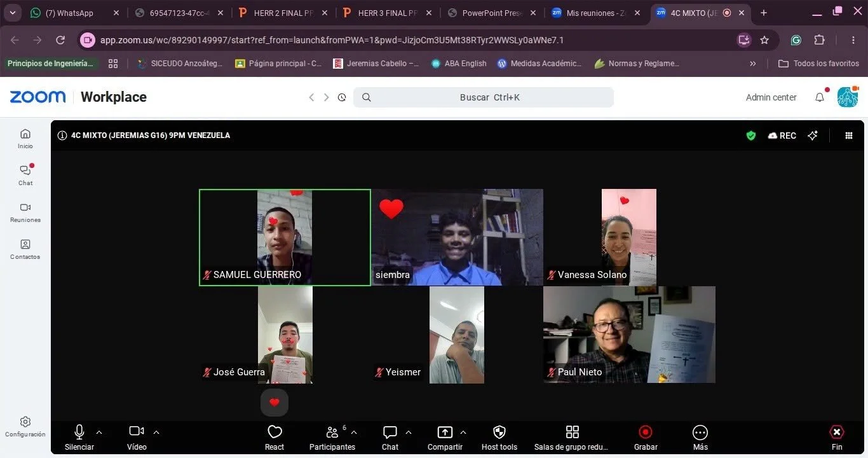Screen dimensions: 868x458
Task: Expand Chat options arrow in toolbar
Action: click(x=409, y=432)
